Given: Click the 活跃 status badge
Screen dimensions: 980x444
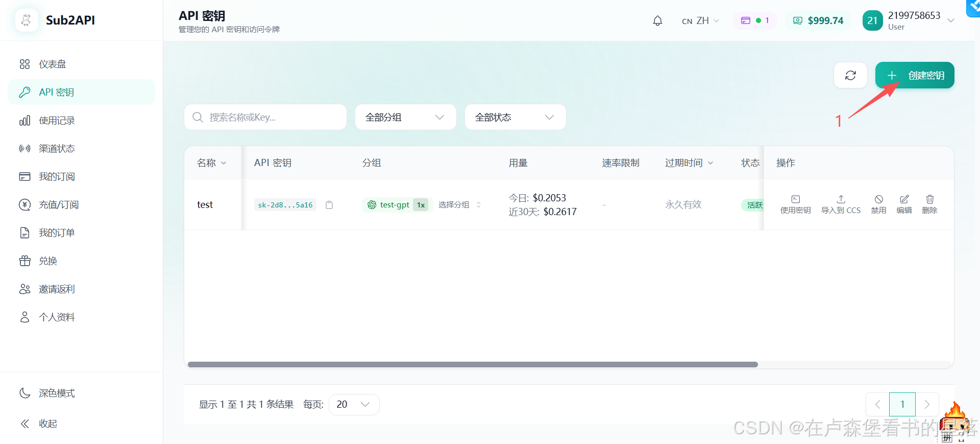Looking at the screenshot, I should pos(752,205).
